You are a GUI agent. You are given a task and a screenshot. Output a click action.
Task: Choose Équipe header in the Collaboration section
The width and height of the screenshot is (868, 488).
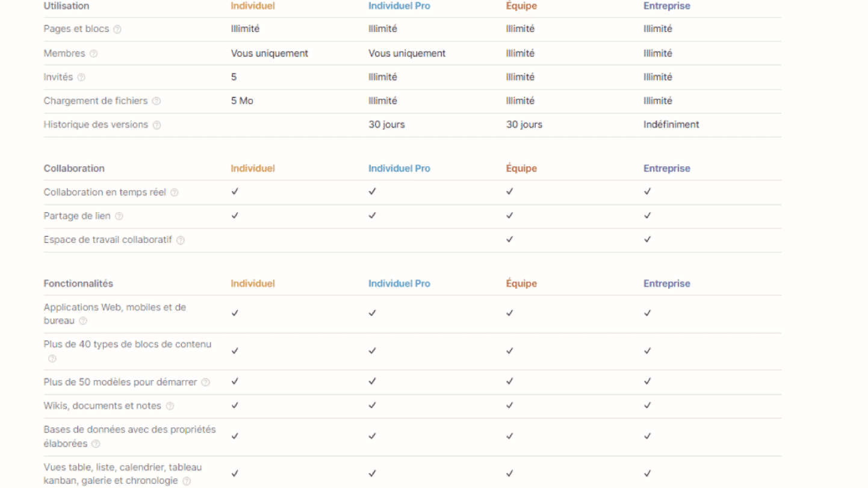521,168
